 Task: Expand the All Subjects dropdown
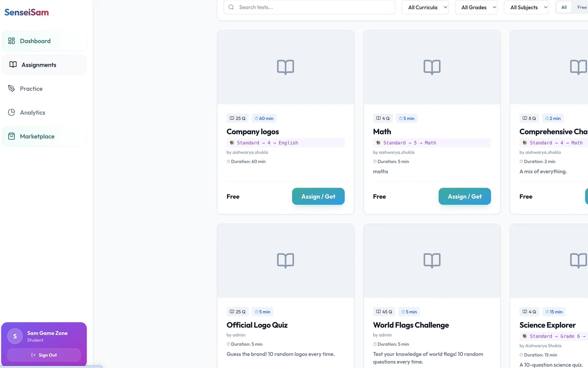click(x=526, y=7)
